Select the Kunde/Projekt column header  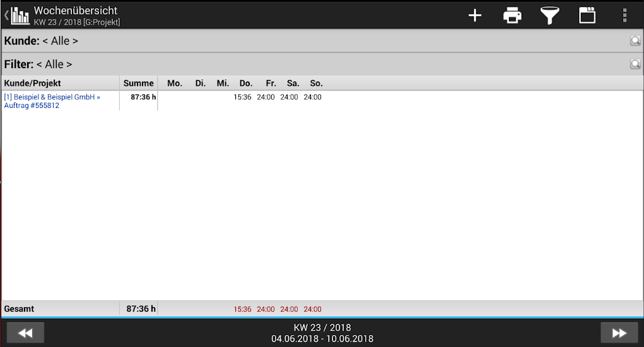[33, 83]
